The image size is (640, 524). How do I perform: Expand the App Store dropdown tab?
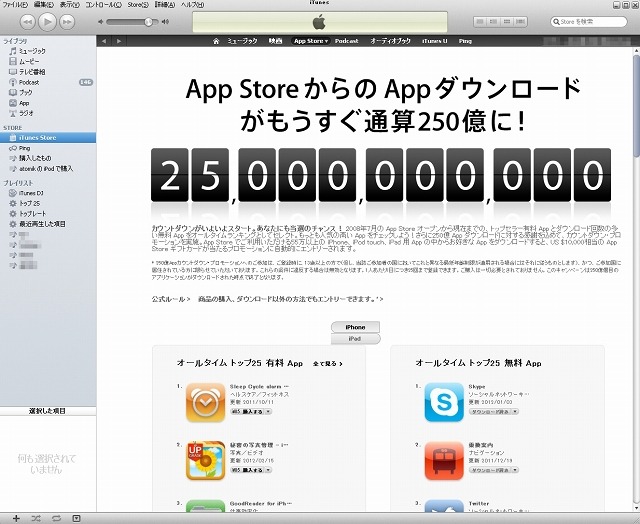tap(311, 41)
